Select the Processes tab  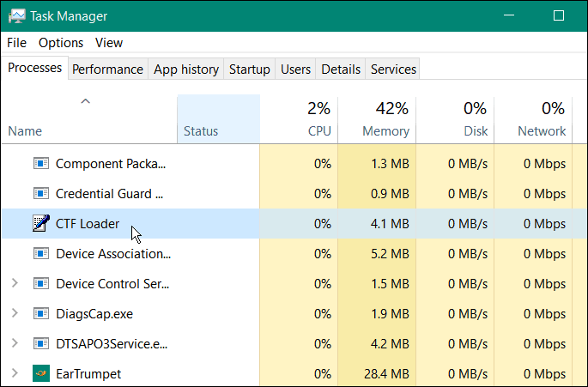pos(35,68)
